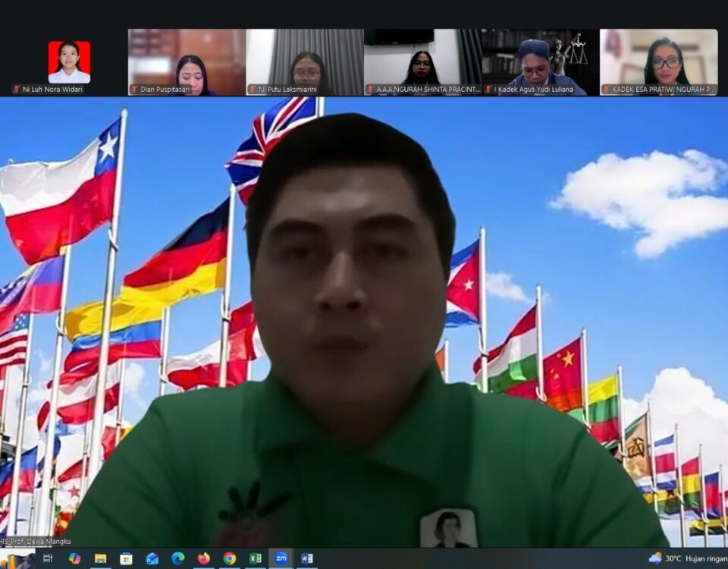The height and width of the screenshot is (569, 728).
Task: Open Excel from the taskbar
Action: [256, 558]
